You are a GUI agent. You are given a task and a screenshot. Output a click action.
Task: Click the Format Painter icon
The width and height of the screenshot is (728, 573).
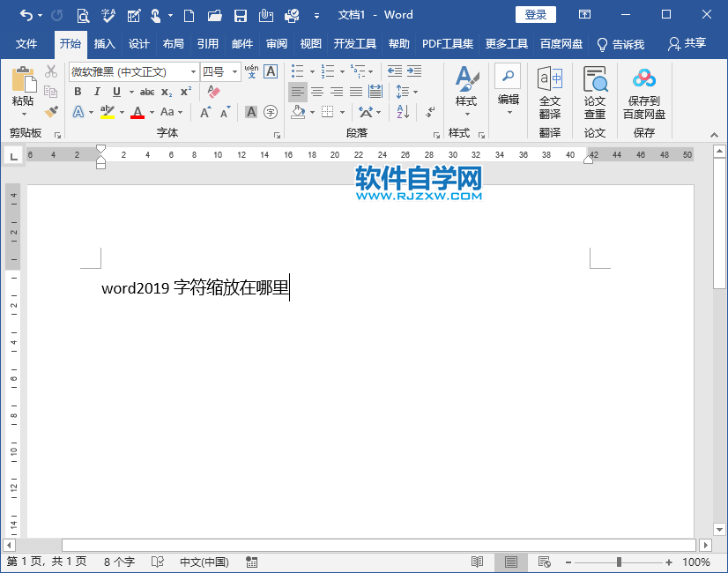coord(50,112)
